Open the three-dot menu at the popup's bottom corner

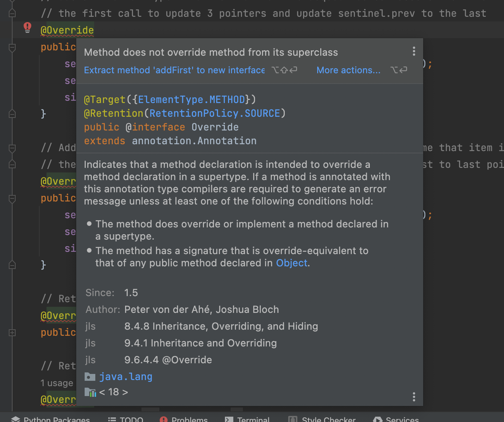click(414, 397)
